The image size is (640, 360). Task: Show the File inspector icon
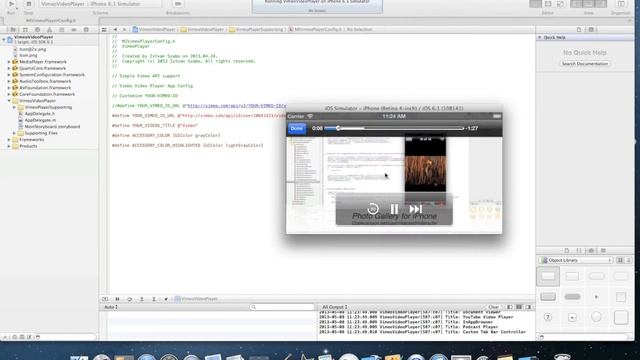(579, 30)
